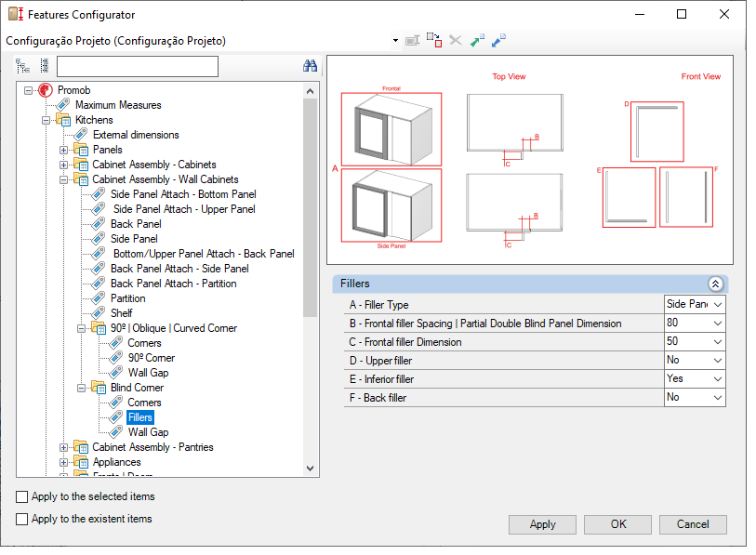756x555 pixels.
Task: Click the tree search input field
Action: pos(138,67)
